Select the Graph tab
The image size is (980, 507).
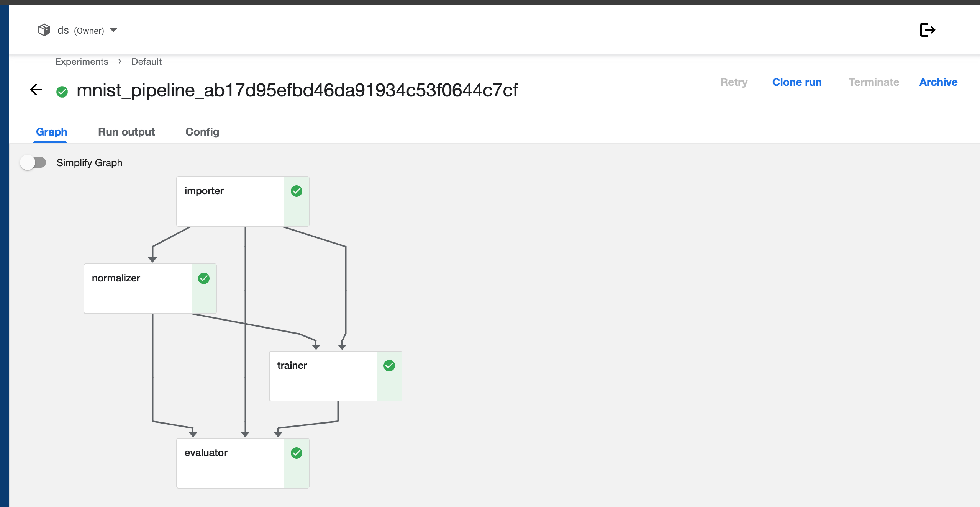click(51, 132)
